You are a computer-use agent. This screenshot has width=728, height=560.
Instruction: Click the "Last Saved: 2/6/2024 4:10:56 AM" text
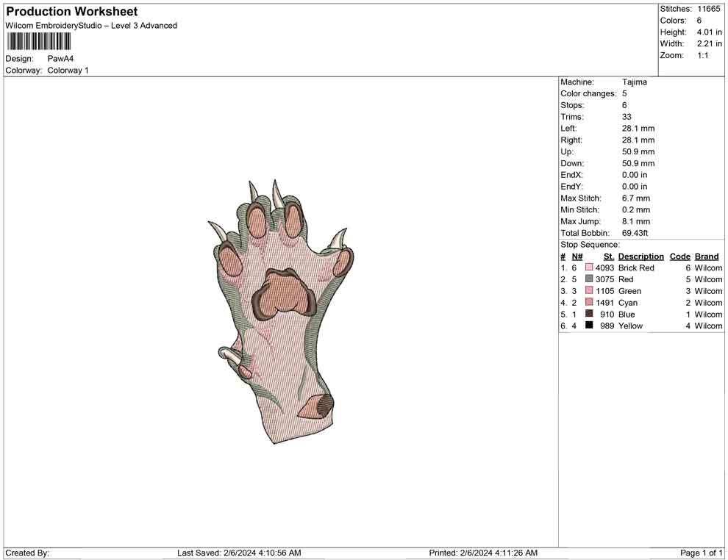tap(239, 553)
